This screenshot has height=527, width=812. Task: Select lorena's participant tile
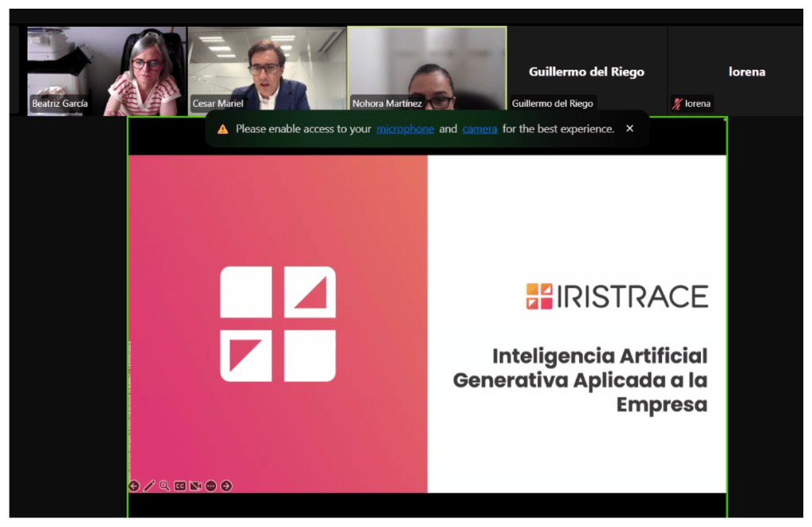point(746,71)
